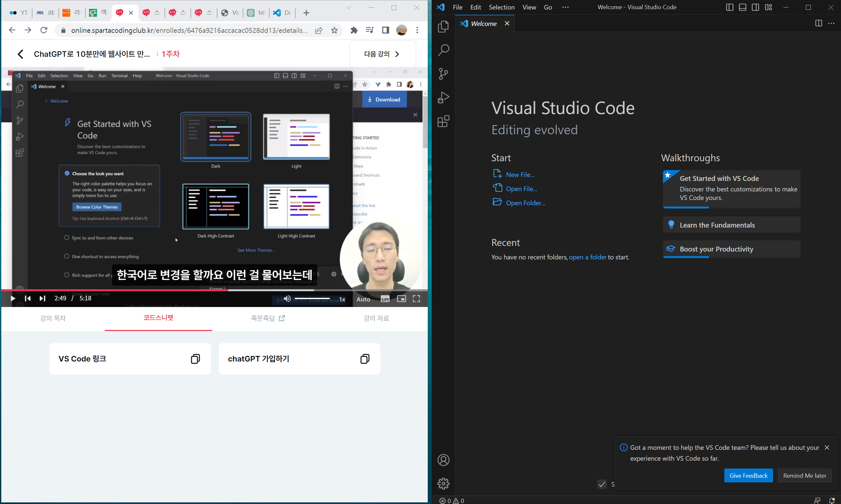This screenshot has height=504, width=841.
Task: Open the Manage gear menu in VS Code
Action: point(443,483)
